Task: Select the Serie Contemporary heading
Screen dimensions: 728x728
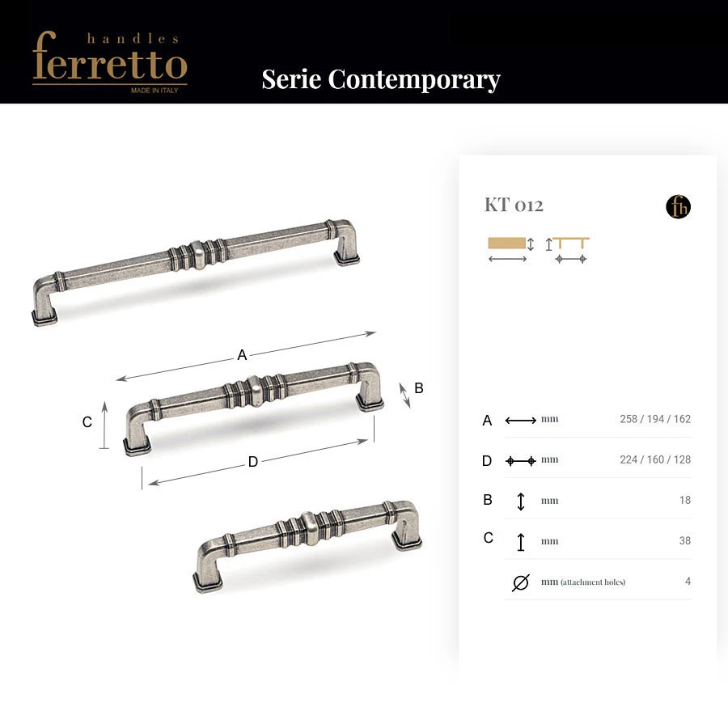Action: (x=381, y=79)
